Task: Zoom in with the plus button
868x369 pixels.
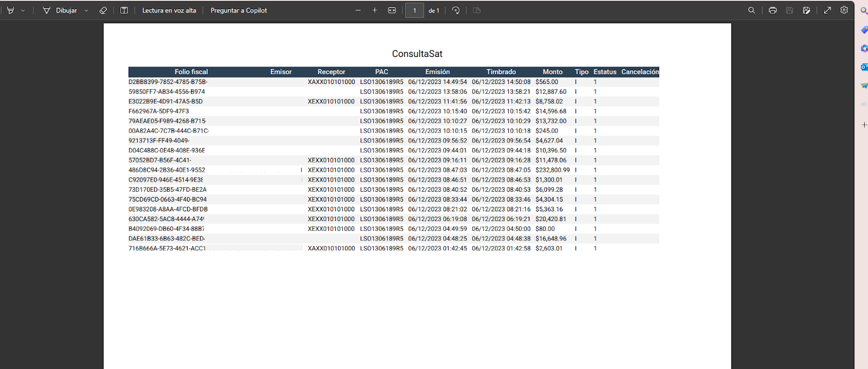Action: [374, 10]
